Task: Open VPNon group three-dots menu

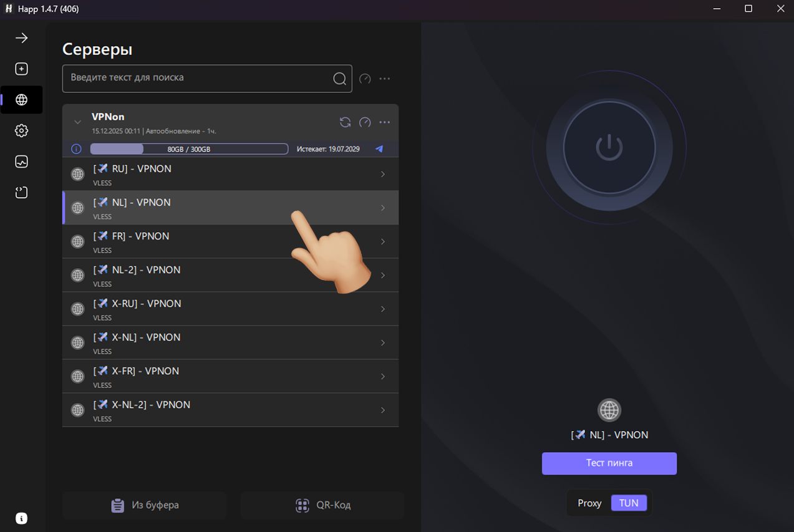Action: pos(385,122)
